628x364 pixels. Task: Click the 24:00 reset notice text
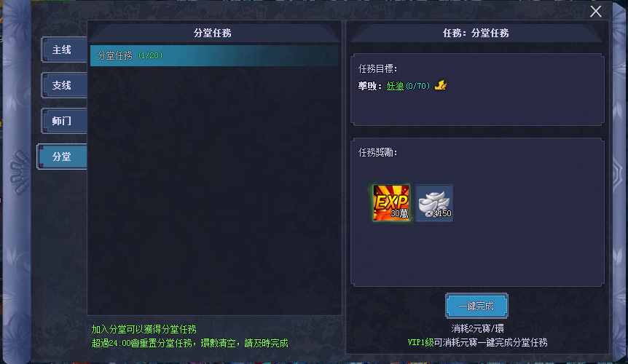190,343
